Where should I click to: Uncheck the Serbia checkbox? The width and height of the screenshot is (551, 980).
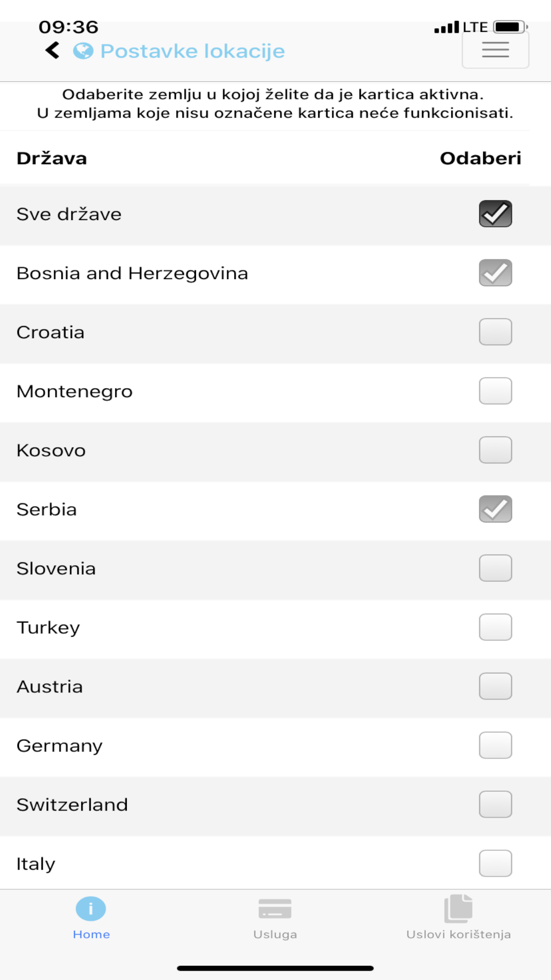point(495,509)
